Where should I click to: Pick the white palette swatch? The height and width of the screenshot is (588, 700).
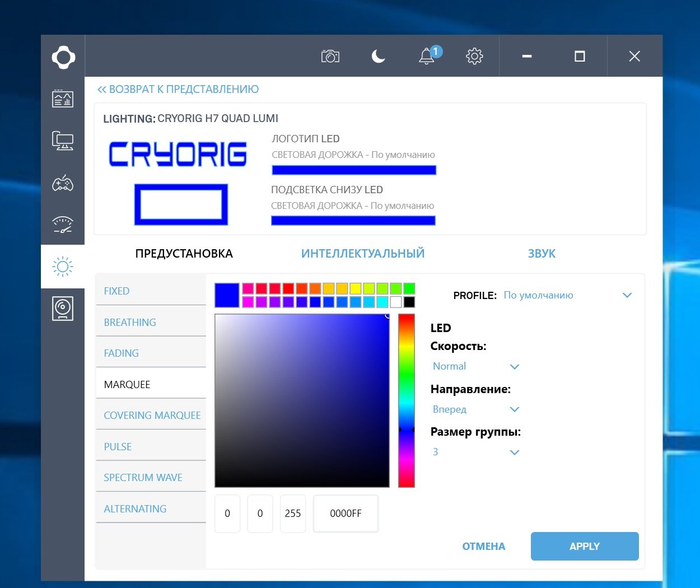396,302
